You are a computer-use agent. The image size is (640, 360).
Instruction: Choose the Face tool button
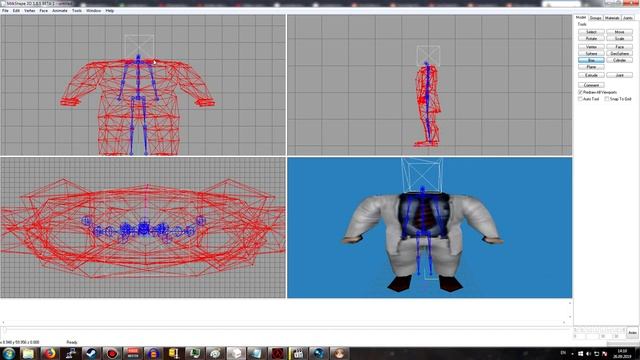pyautogui.click(x=619, y=47)
